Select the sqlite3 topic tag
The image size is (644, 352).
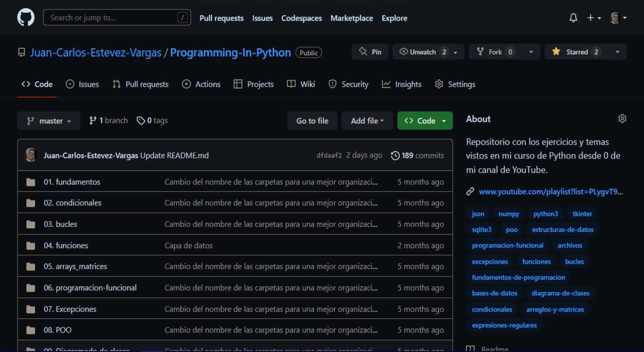482,230
